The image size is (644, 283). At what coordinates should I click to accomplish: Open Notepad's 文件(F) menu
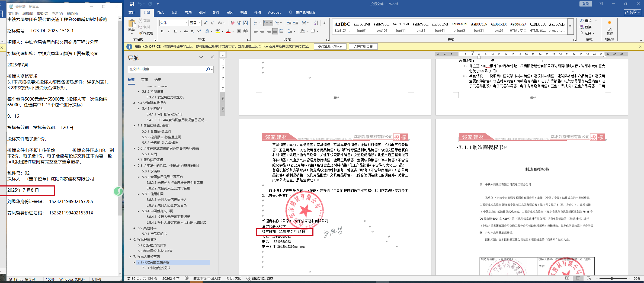[13, 13]
